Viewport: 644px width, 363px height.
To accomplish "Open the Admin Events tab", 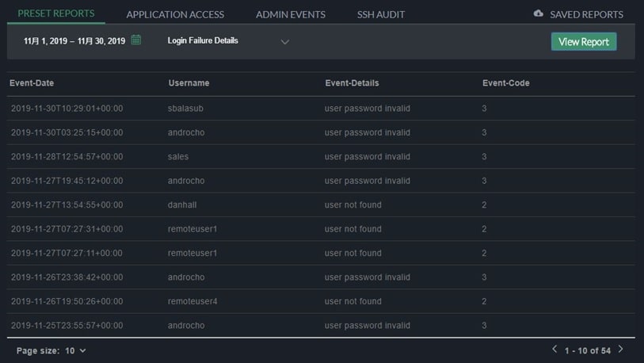I will click(x=291, y=14).
